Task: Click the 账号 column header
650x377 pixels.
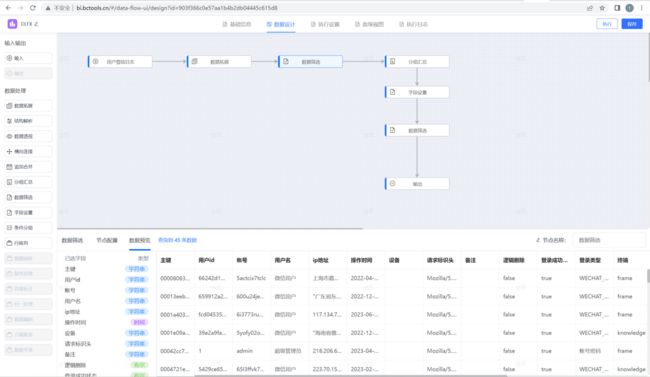Action: coord(242,260)
